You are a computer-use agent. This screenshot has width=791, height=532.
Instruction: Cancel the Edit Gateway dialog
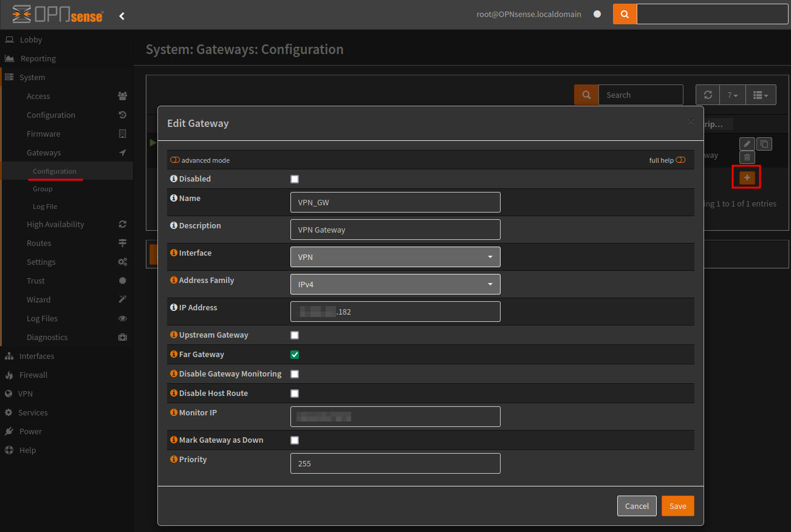(x=637, y=506)
